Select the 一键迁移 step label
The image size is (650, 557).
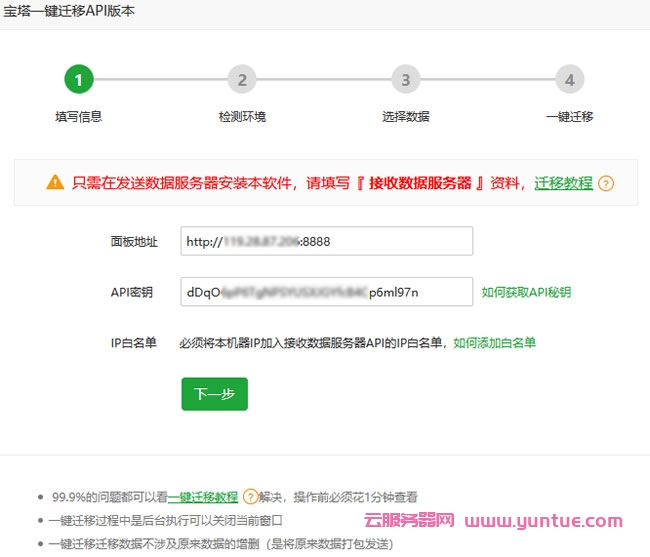(x=569, y=116)
